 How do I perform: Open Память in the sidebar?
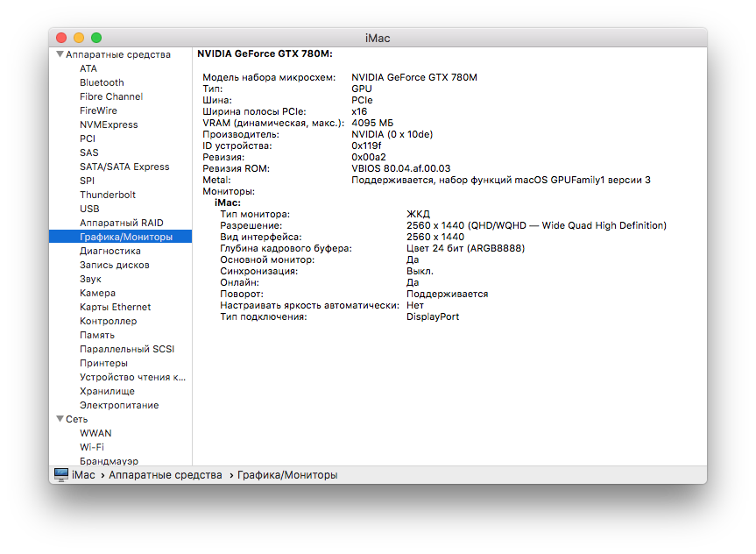(x=97, y=335)
